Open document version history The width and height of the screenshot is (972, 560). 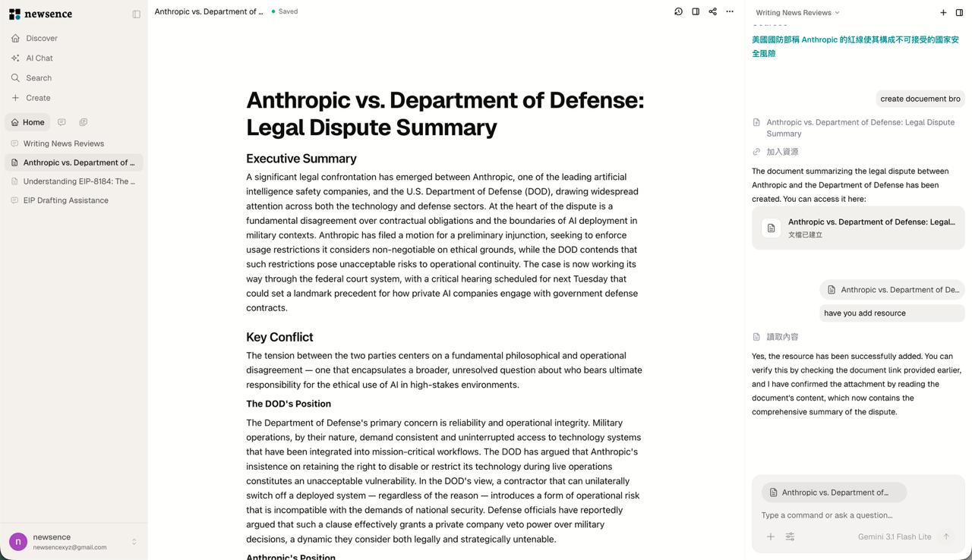click(678, 11)
